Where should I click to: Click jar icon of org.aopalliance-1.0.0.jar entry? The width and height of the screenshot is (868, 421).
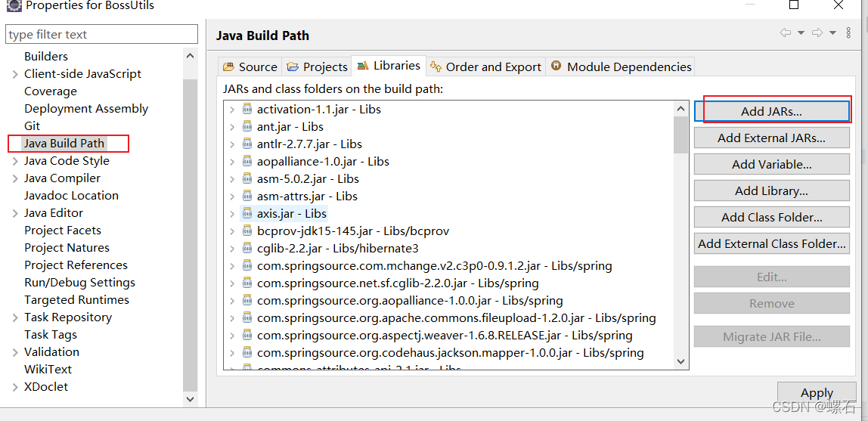pos(247,300)
